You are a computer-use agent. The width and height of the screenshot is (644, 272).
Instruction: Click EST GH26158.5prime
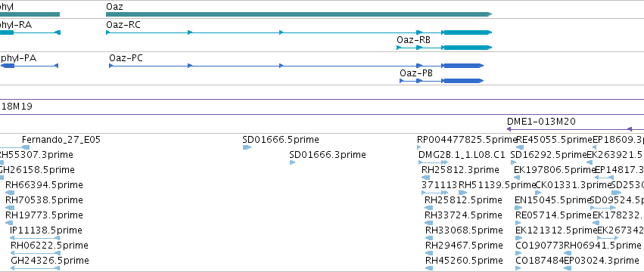[37, 170]
